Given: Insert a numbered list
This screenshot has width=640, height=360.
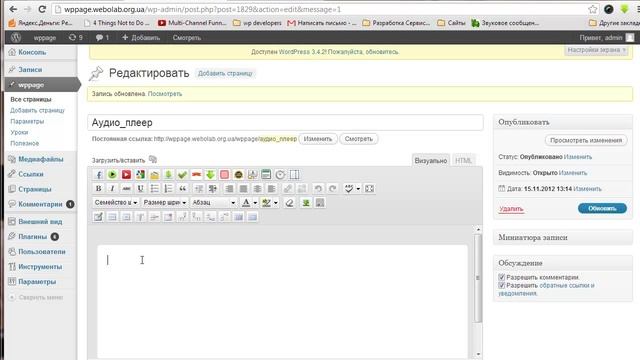Looking at the screenshot, I should [x=168, y=189].
